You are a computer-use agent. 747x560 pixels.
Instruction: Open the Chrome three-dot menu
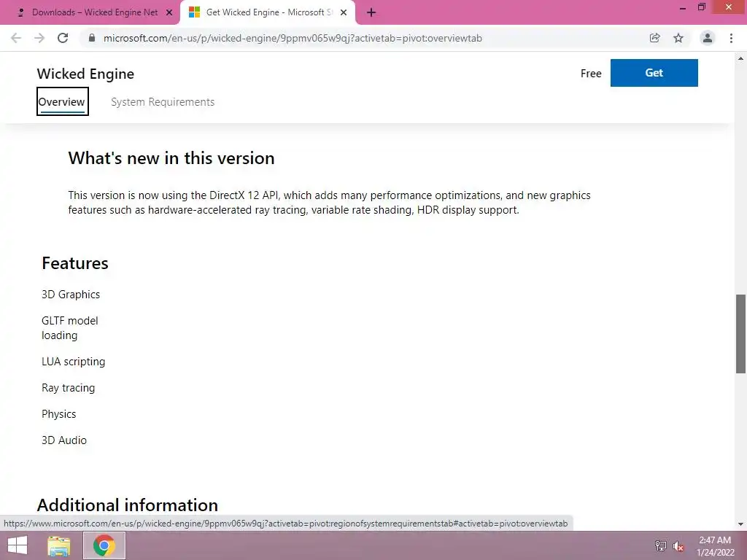731,38
